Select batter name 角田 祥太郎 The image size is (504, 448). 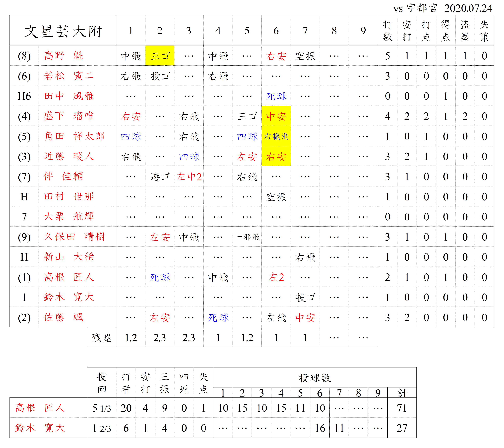click(74, 136)
